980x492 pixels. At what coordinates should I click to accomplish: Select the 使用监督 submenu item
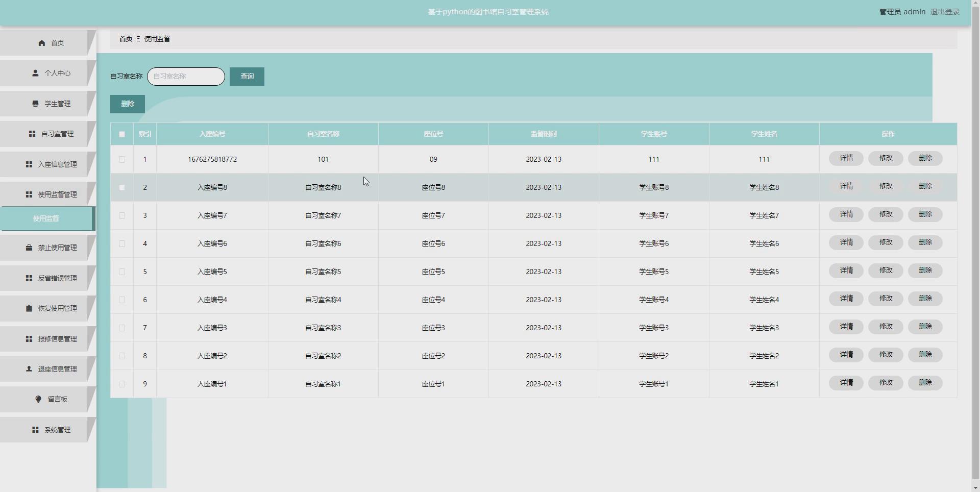click(47, 218)
